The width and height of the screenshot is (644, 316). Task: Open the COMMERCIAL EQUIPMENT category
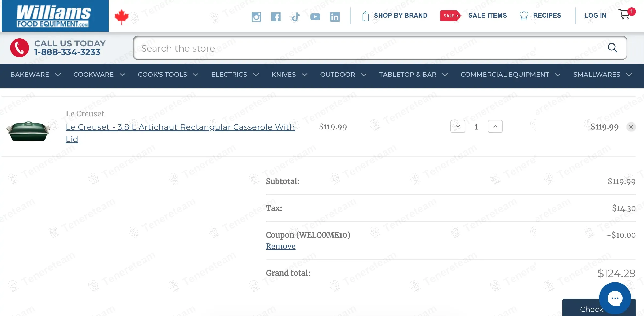(505, 75)
